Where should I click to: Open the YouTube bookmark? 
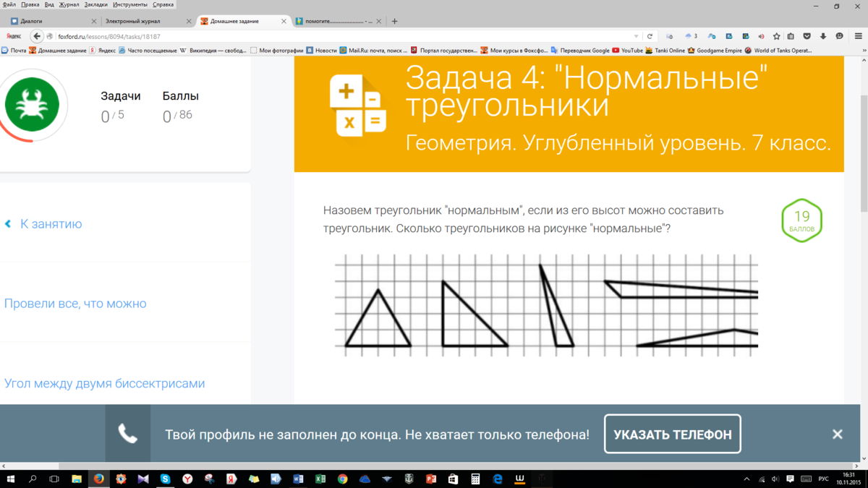627,51
